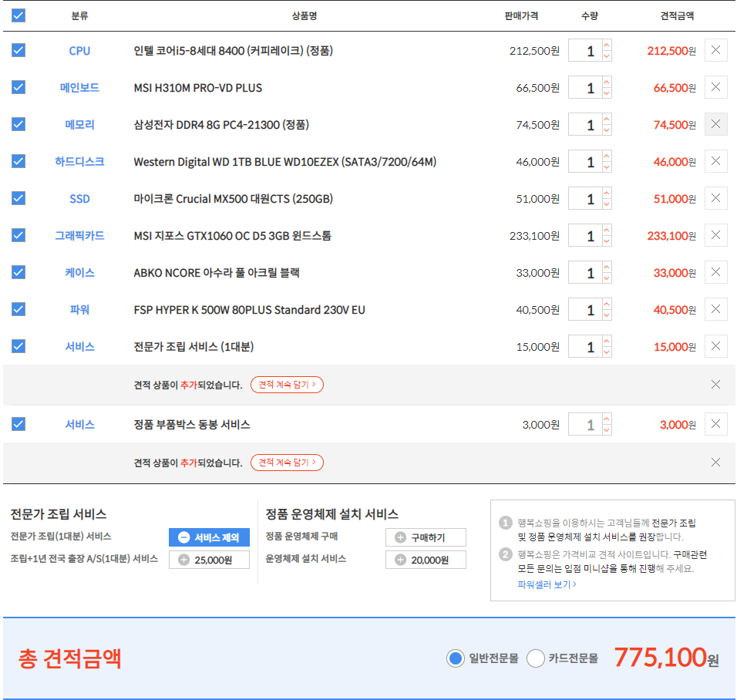The width and height of the screenshot is (737, 700).
Task: Increase CPU quantity with up arrow
Action: pos(607,45)
